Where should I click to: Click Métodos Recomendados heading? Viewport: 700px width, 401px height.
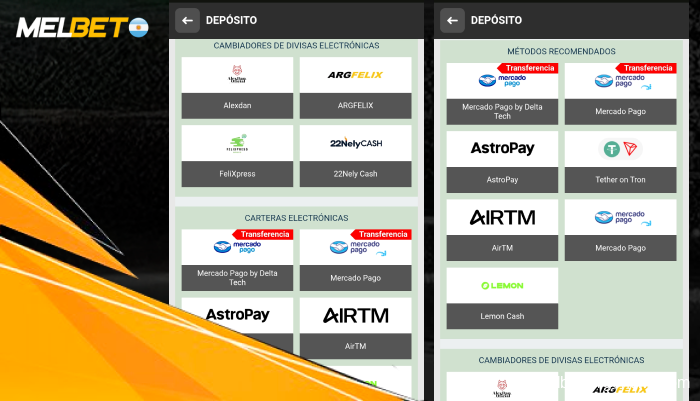(x=561, y=51)
